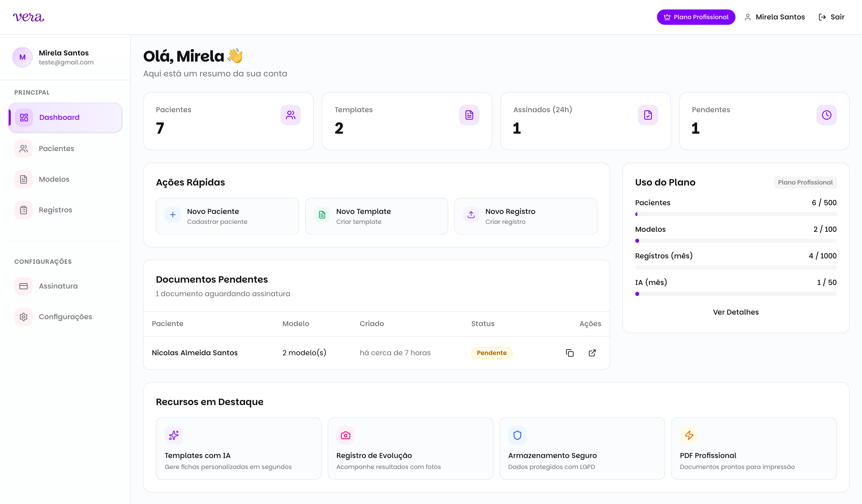Open the Registros section from the sidebar
The height and width of the screenshot is (504, 862).
tap(55, 210)
